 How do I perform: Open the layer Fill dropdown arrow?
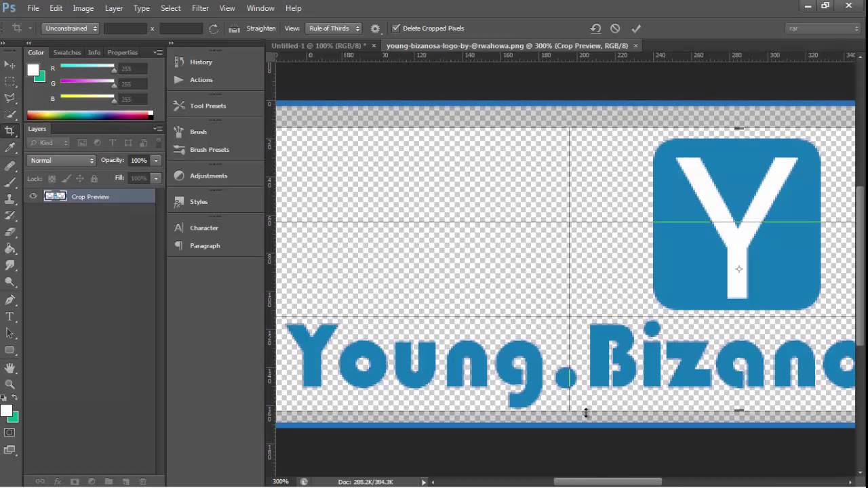point(156,178)
